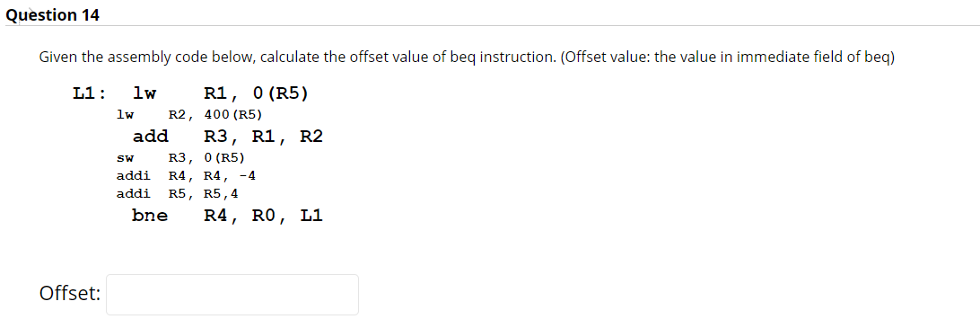Screen dimensions: 980x328
Task: Click the "lw" mnemonic on the L1 line
Action: [x=145, y=93]
